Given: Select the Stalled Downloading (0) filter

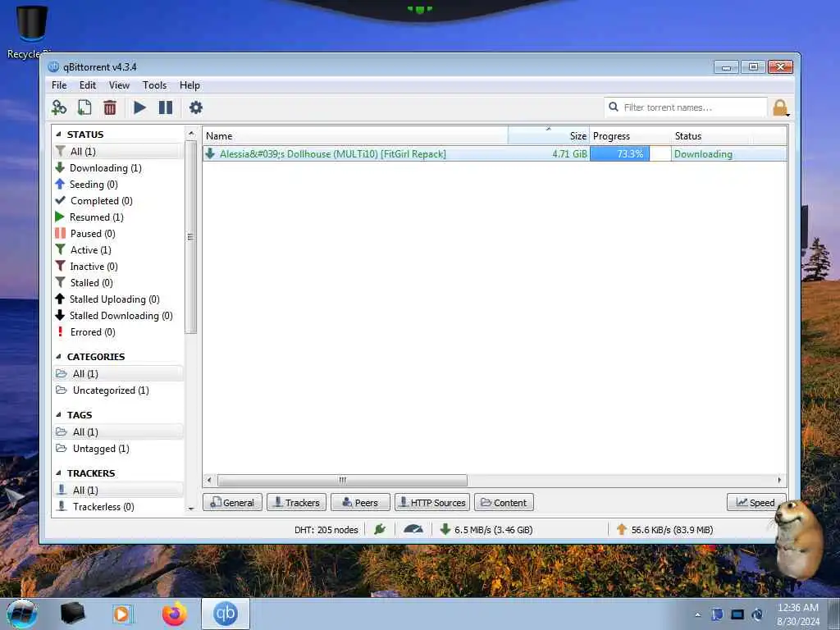Looking at the screenshot, I should (121, 316).
